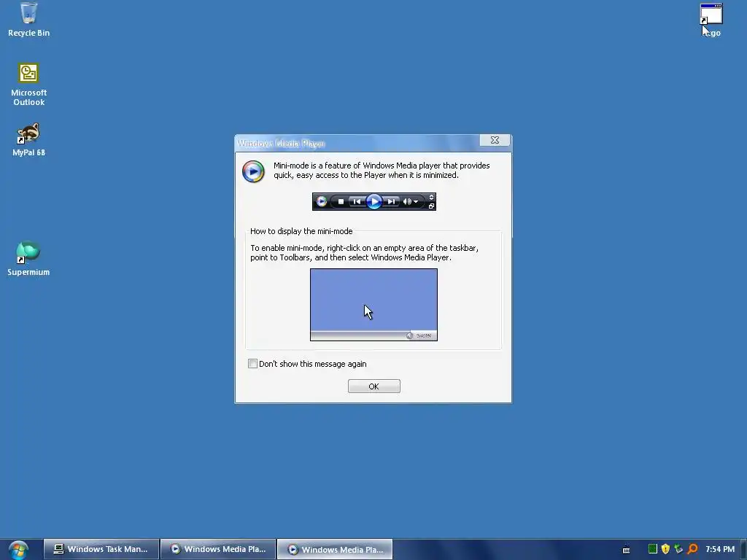Viewport: 747px width, 560px height.
Task: Tick 'Don't show this message again'
Action: tap(252, 364)
